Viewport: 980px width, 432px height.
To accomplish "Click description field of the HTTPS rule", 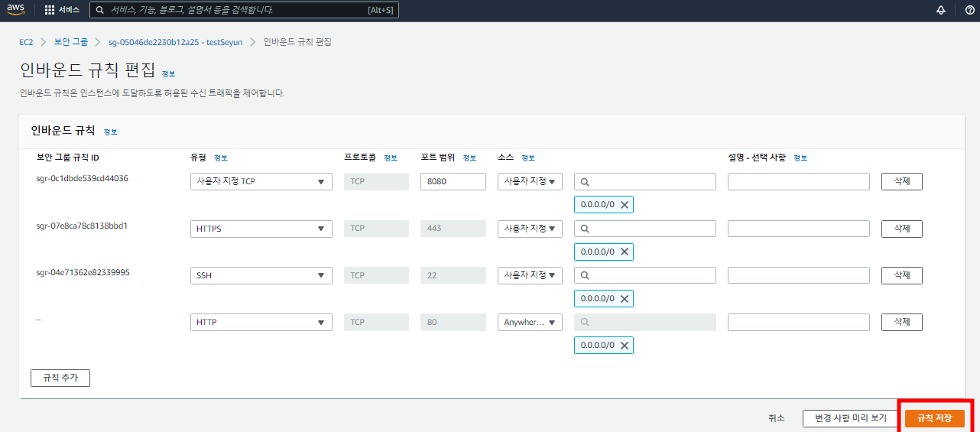I will tap(799, 229).
